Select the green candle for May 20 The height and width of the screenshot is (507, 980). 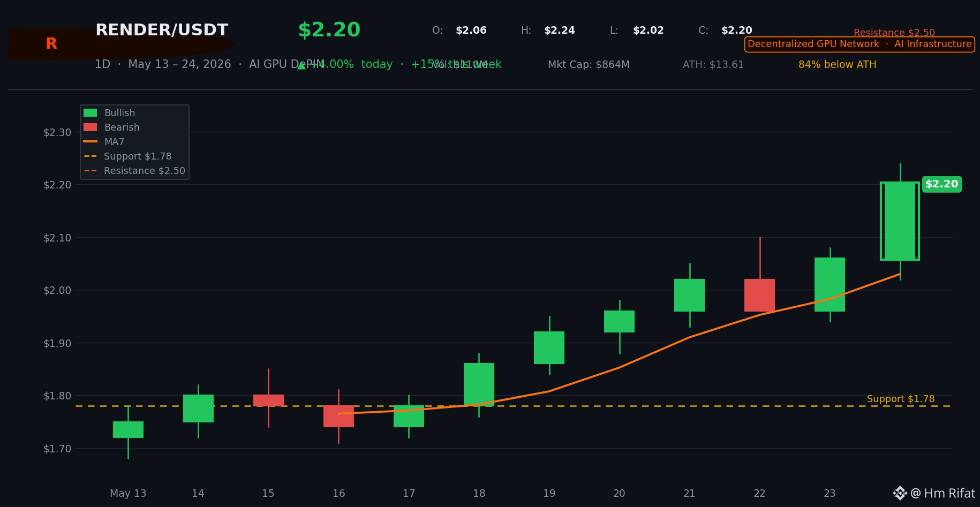pyautogui.click(x=619, y=321)
